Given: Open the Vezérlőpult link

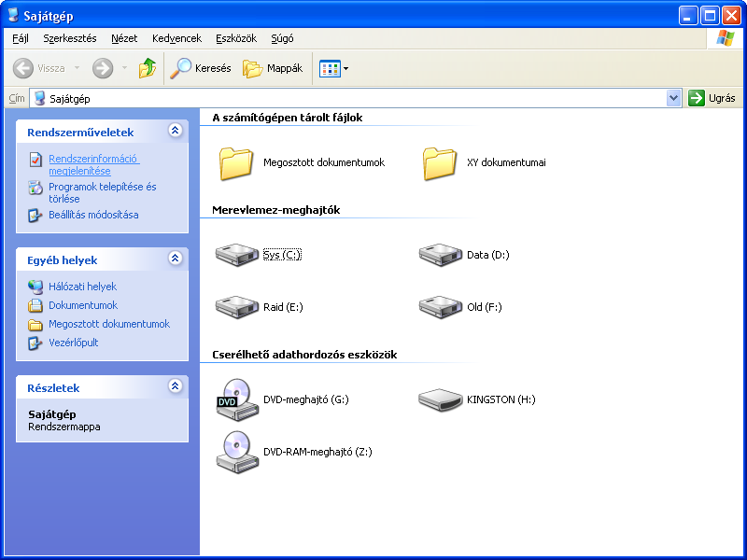Looking at the screenshot, I should click(74, 343).
